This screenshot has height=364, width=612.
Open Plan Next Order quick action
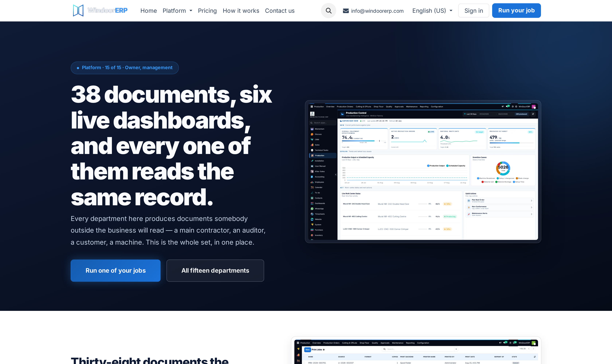tap(500, 201)
